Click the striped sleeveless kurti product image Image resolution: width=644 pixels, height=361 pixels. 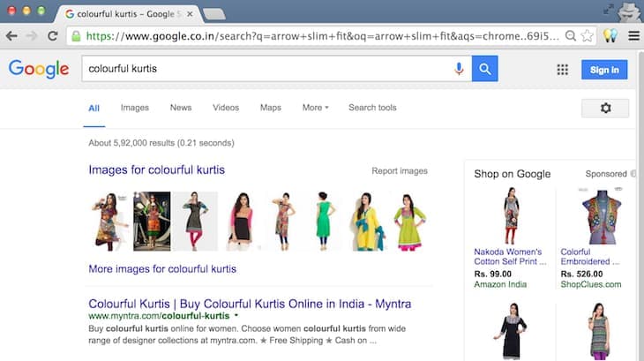point(599,331)
